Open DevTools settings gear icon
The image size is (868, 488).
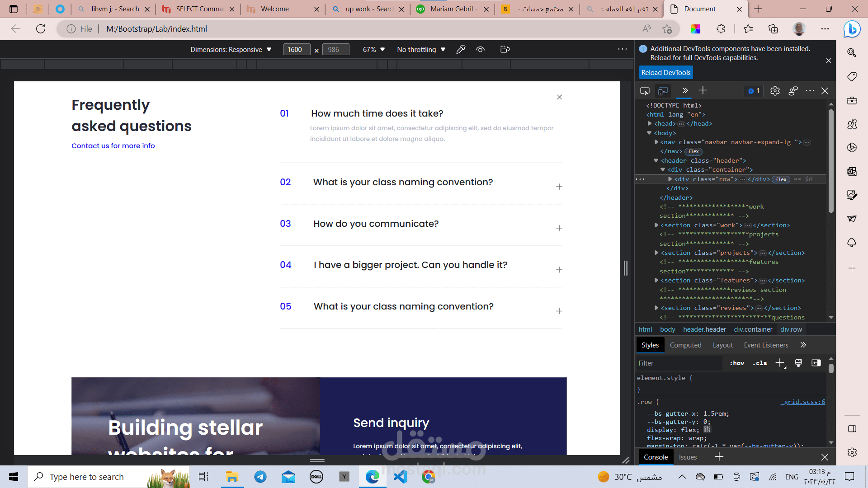pos(775,91)
